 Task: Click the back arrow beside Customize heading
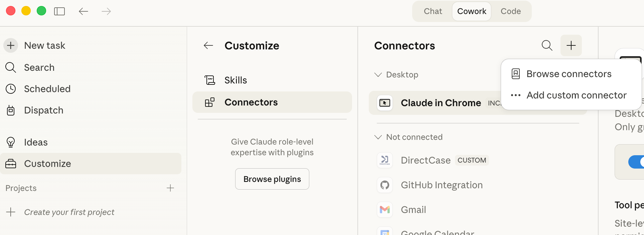(x=208, y=45)
